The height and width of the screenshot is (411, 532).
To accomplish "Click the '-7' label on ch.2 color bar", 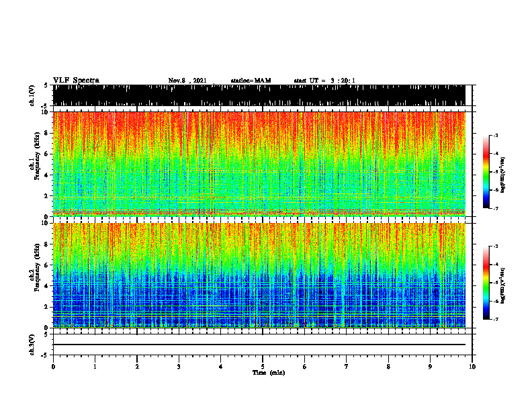I will [x=495, y=319].
